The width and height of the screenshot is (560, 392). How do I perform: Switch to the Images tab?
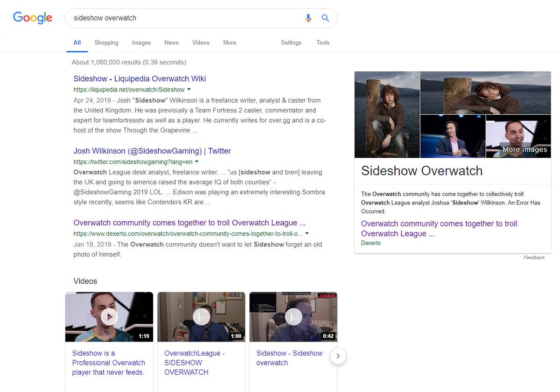coord(141,42)
